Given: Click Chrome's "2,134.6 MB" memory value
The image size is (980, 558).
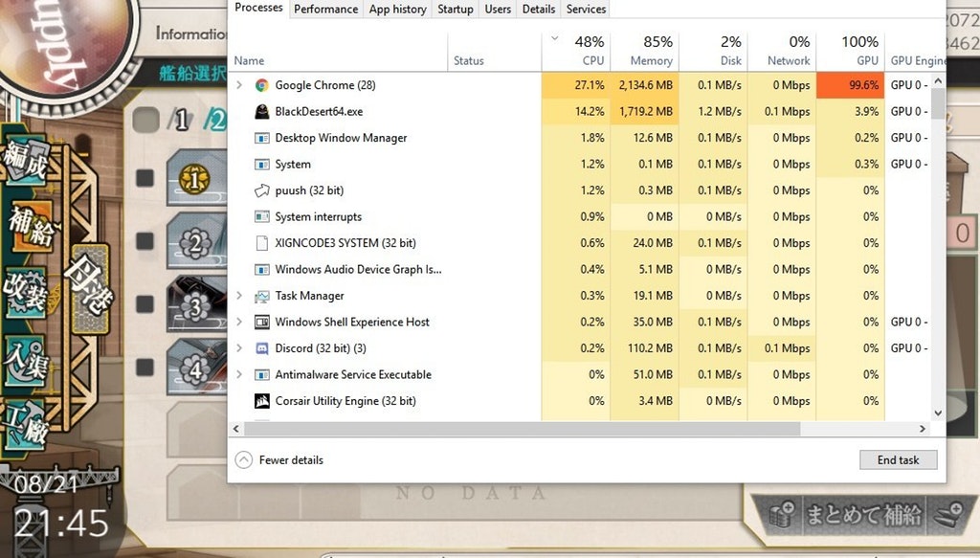Looking at the screenshot, I should coord(646,85).
